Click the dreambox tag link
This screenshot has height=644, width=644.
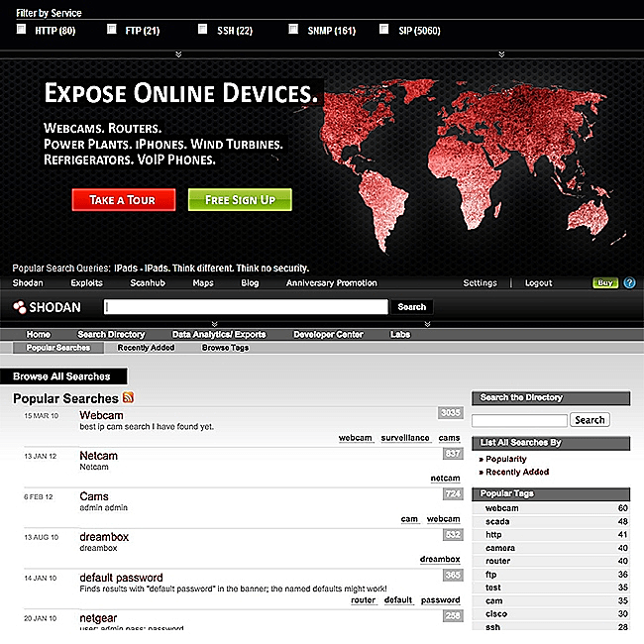coord(440,559)
